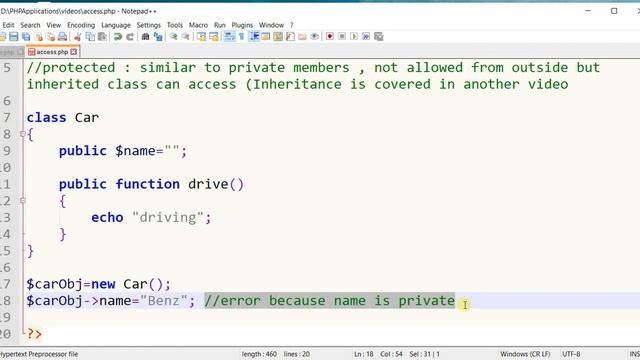Click the 'new' keyword on line 17
640x360 pixels.
coord(103,284)
